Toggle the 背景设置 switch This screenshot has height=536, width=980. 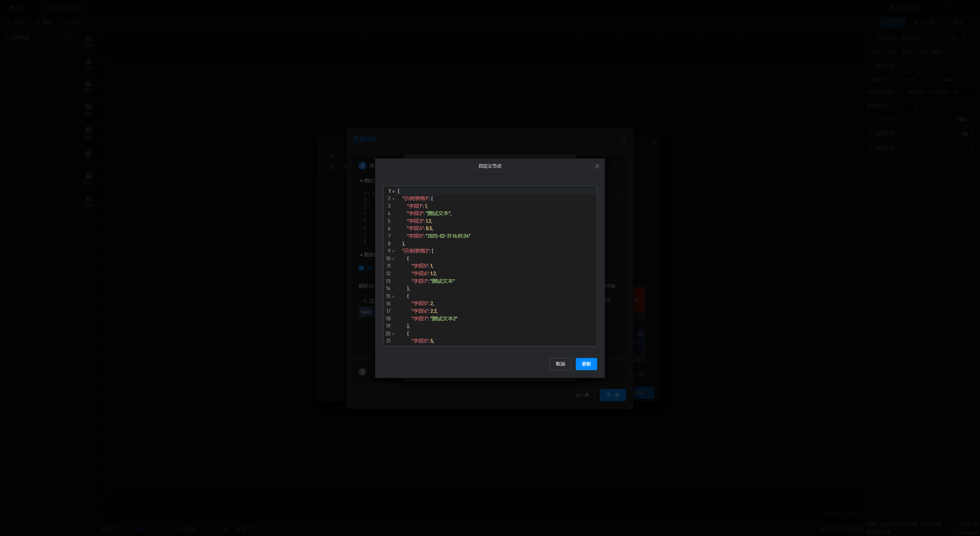tap(964, 134)
